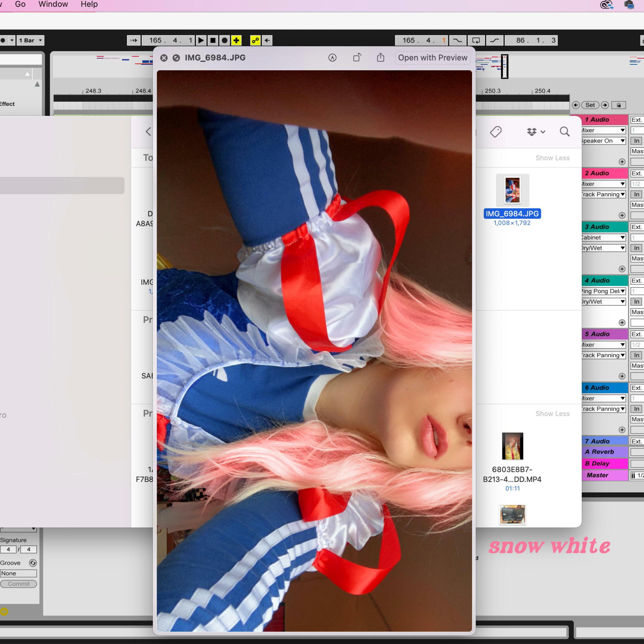Add automation lane on 5 Audio track
This screenshot has height=644, width=644.
(622, 376)
